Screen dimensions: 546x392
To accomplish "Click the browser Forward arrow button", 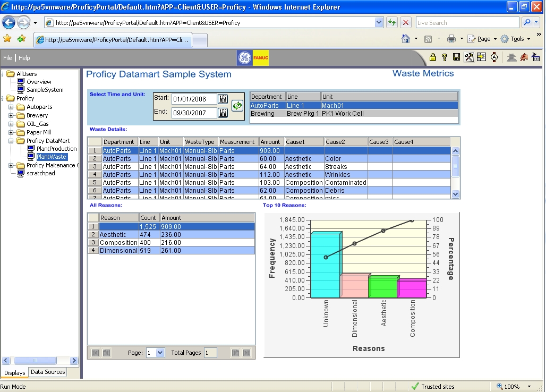I will [x=23, y=23].
